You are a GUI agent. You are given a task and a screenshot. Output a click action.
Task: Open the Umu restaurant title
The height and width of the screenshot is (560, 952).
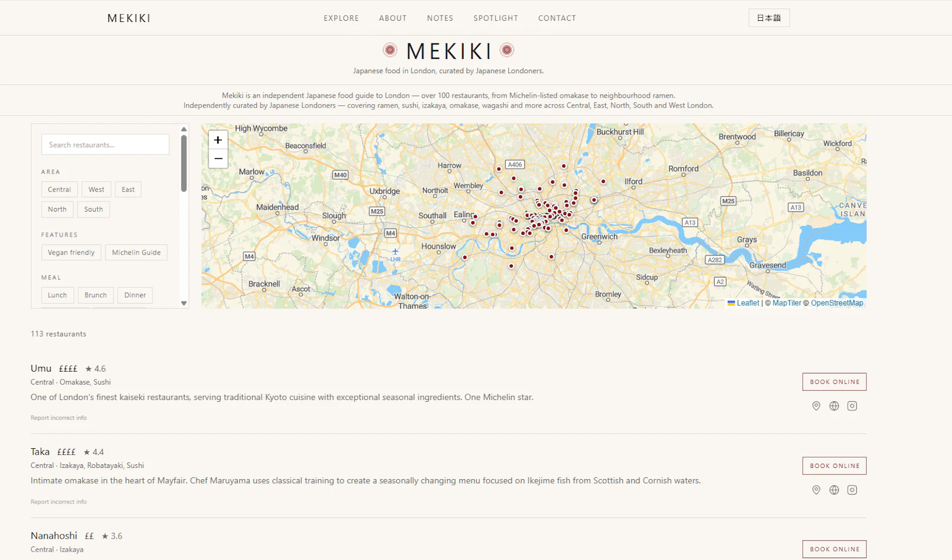click(x=41, y=369)
